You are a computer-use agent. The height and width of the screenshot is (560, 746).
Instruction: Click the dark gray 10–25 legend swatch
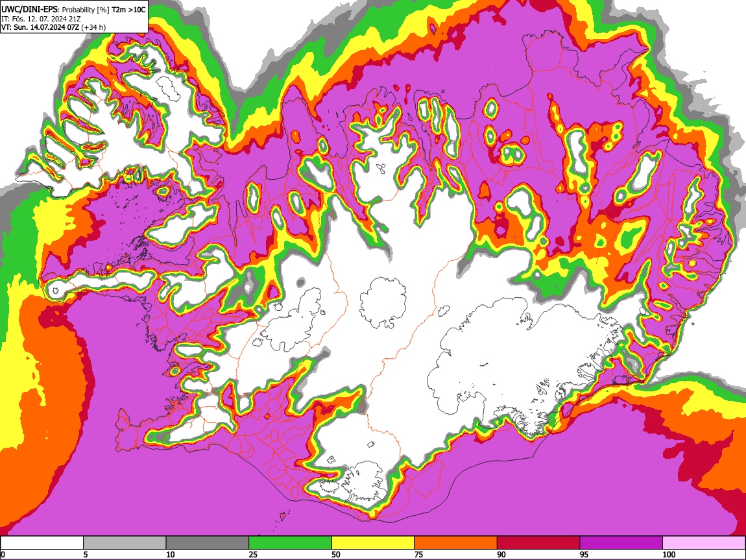(x=208, y=542)
